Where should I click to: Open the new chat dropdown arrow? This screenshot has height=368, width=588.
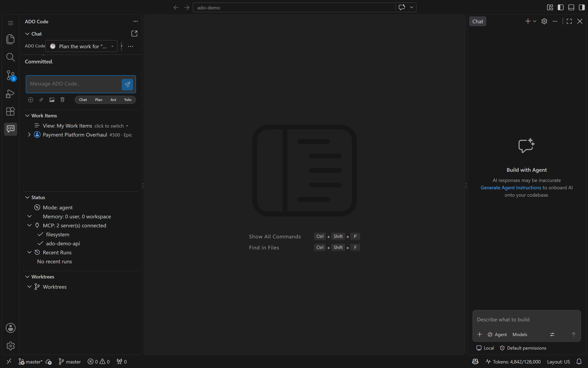pyautogui.click(x=535, y=21)
